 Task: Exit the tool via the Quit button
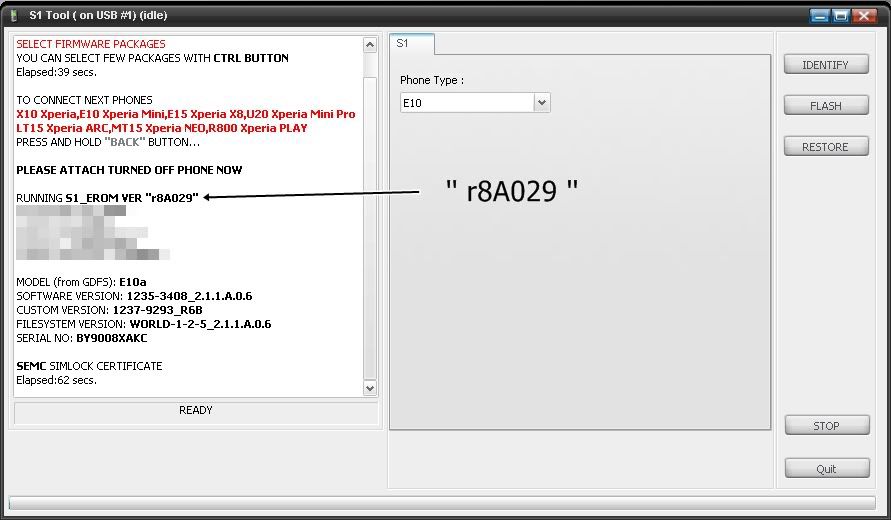[827, 469]
